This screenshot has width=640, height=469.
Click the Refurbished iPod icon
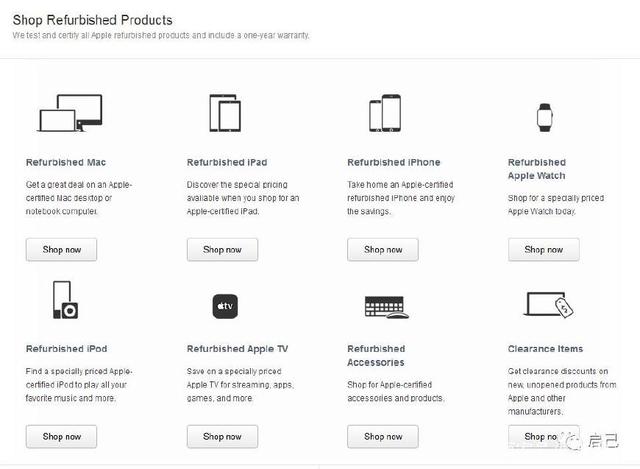(x=65, y=301)
